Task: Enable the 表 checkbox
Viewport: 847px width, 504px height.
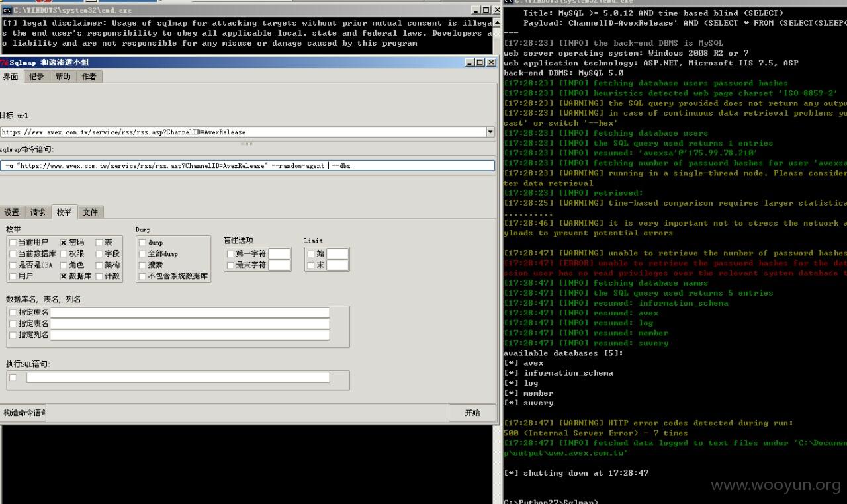Action: coord(99,243)
